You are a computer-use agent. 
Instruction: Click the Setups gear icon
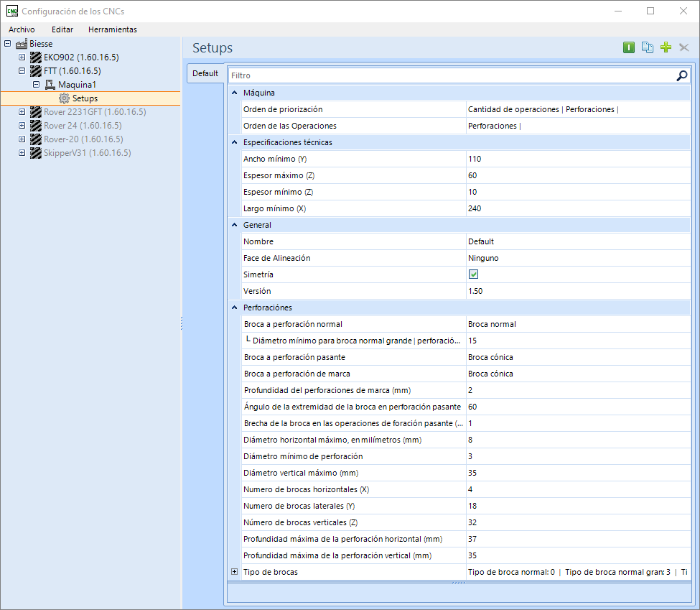65,98
